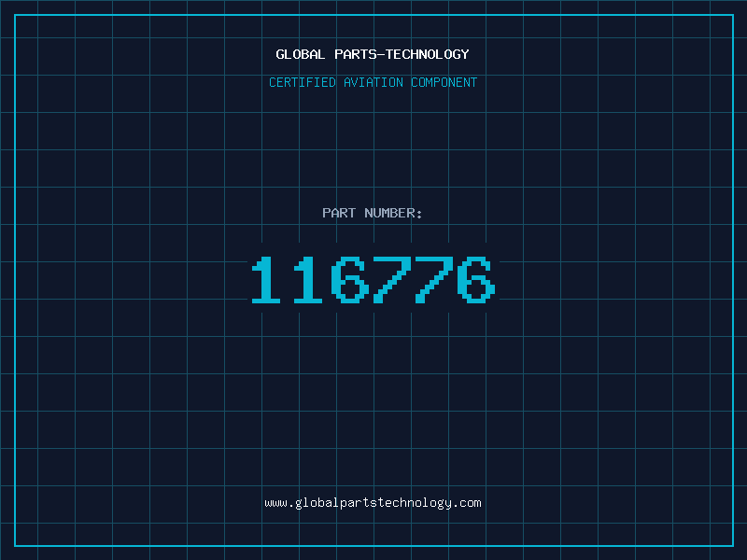The width and height of the screenshot is (747, 560).
Task: Click the second digit 1 of the part number
Action: tap(308, 280)
